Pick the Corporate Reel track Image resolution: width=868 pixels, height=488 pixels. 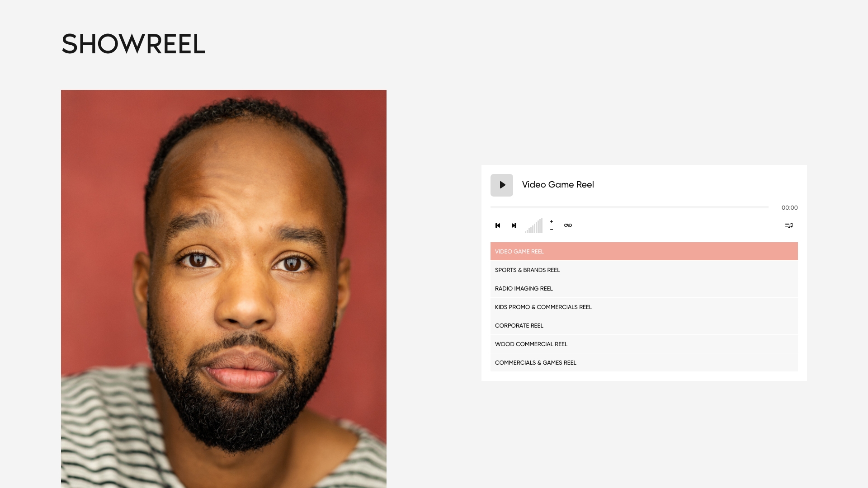click(644, 326)
